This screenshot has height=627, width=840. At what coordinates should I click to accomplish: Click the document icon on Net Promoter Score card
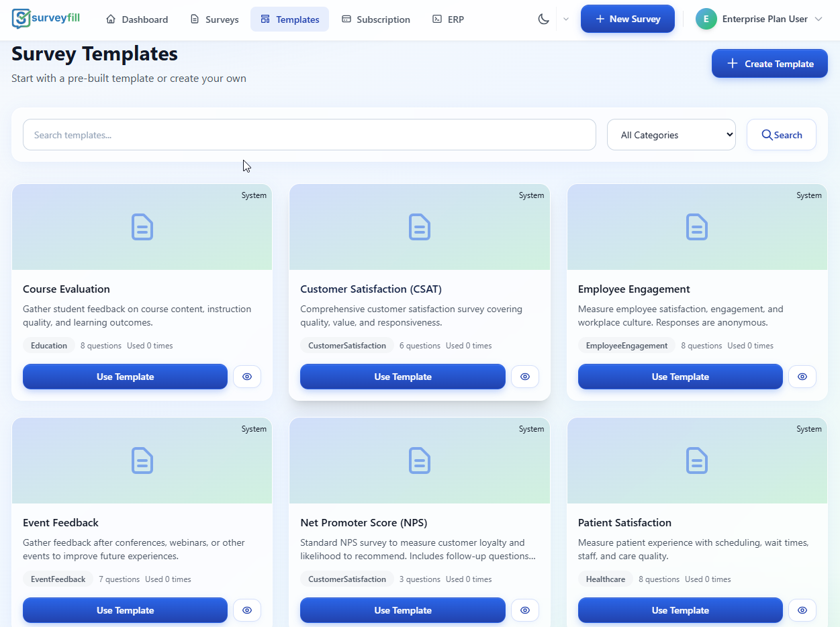(x=420, y=461)
